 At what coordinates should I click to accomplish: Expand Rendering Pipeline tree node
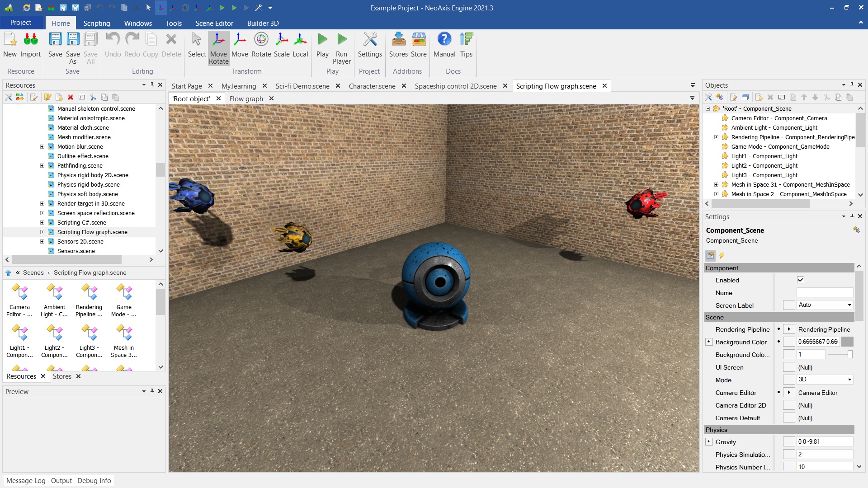click(716, 137)
